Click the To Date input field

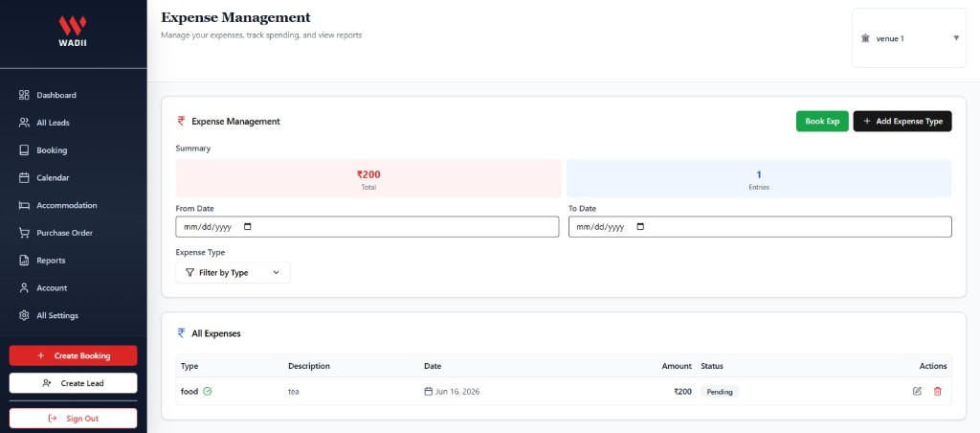tap(760, 226)
